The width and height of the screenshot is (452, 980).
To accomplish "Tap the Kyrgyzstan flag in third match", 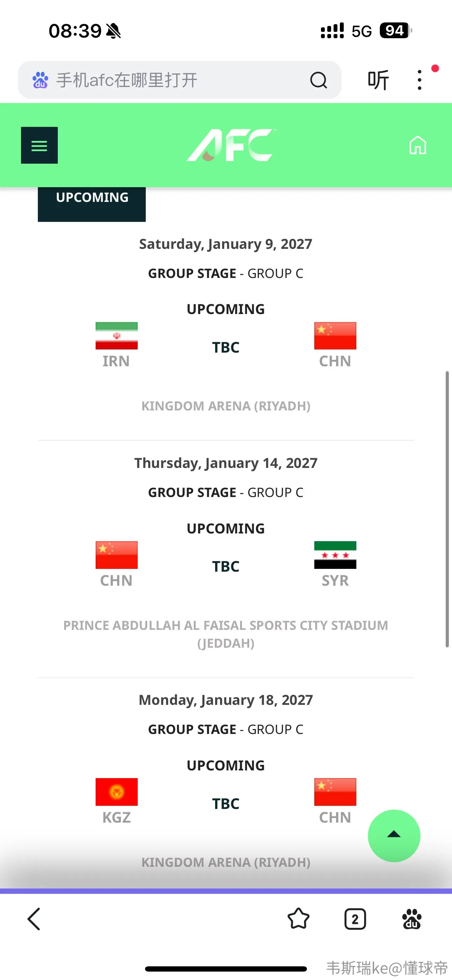I will pyautogui.click(x=116, y=792).
